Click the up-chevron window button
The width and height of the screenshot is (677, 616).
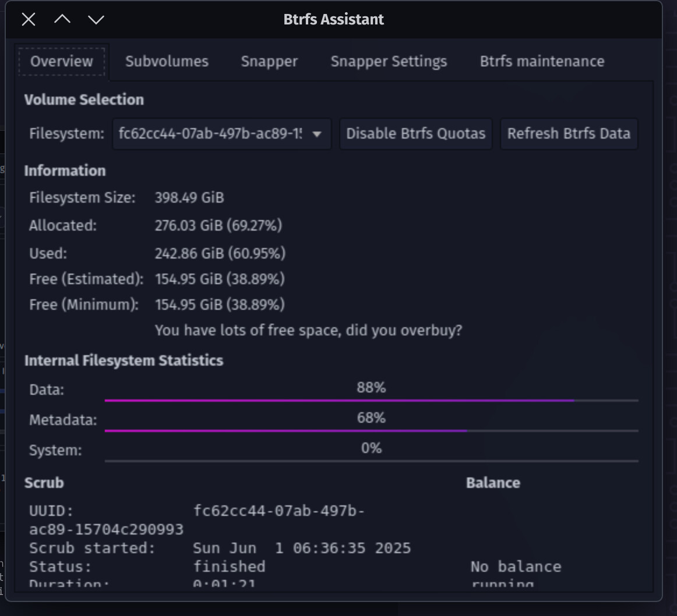click(x=62, y=19)
